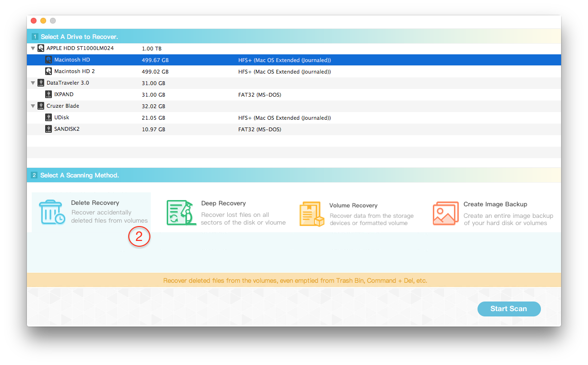Click the APPLE HDD ST1000LM024 drive icon
The height and width of the screenshot is (365, 588).
[41, 48]
